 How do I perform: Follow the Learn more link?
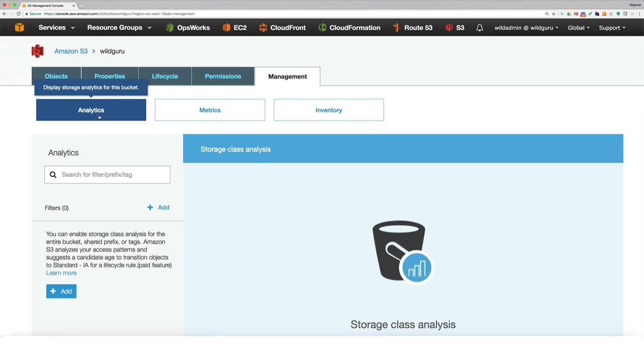tap(61, 273)
